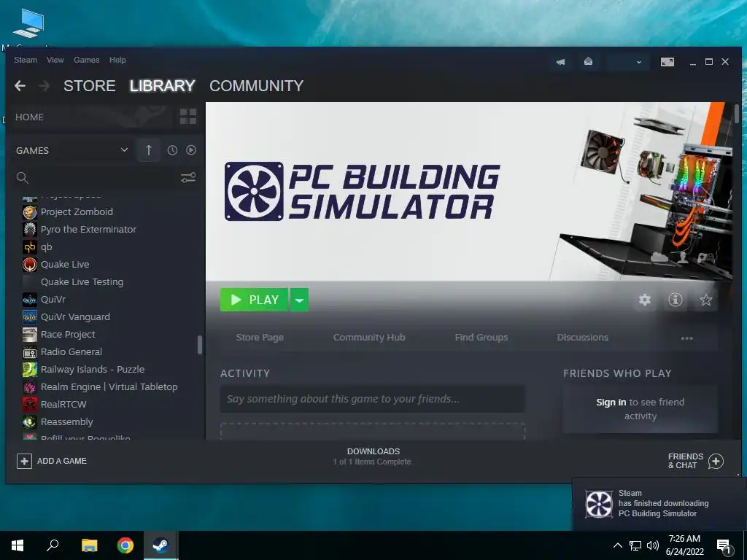Click the Radio General icon
Viewport: 747px width, 560px height.
click(29, 352)
